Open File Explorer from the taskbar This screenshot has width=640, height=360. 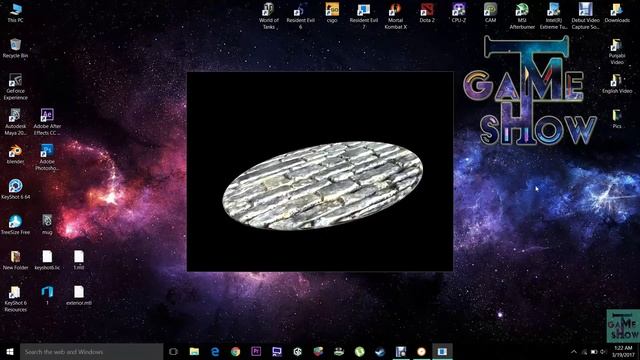[194, 351]
